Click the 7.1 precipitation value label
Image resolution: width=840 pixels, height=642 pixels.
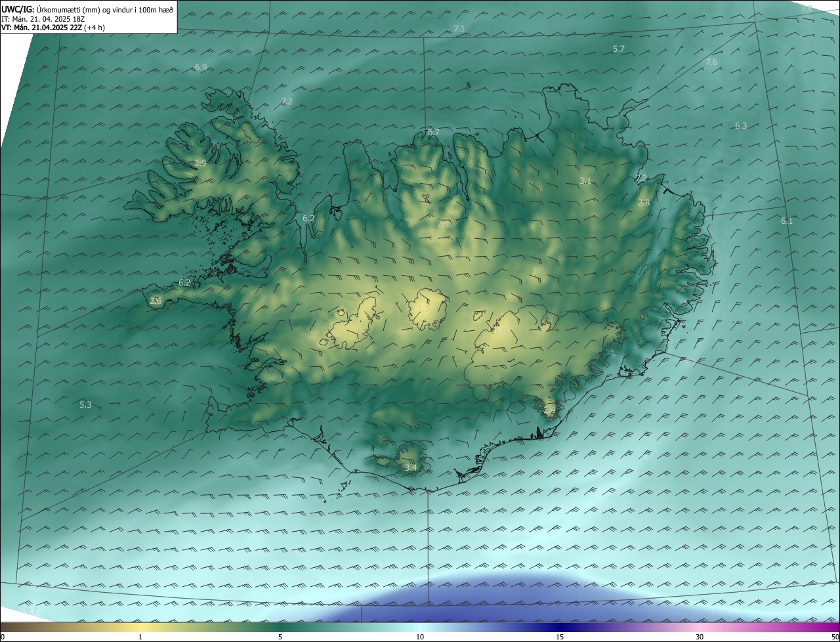tap(459, 28)
